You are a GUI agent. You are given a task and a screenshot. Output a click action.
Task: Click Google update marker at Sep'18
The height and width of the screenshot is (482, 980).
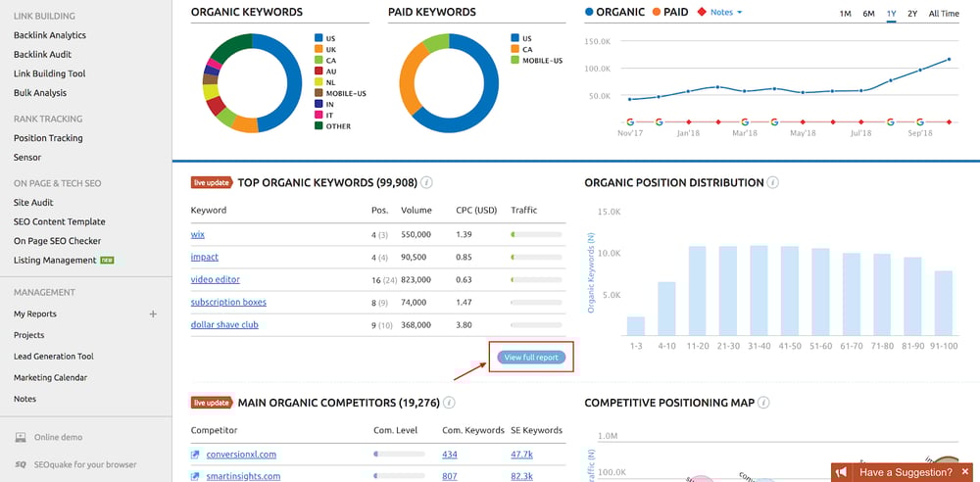tap(920, 121)
